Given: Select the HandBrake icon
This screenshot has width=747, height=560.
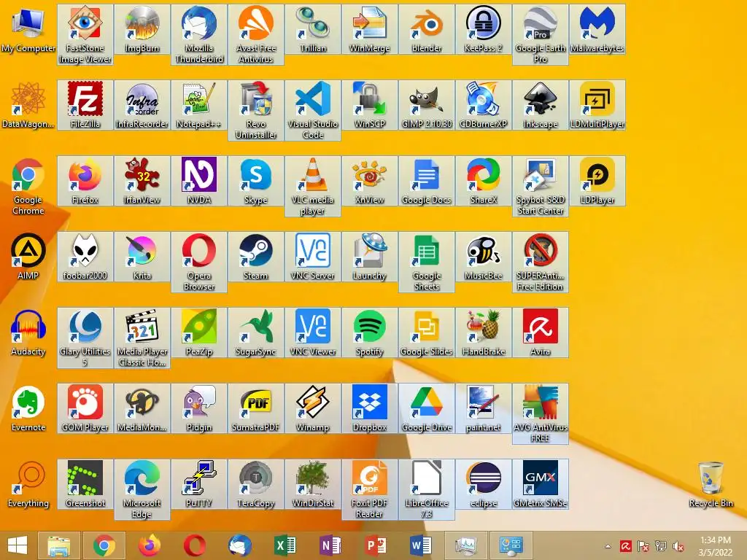Looking at the screenshot, I should (484, 332).
